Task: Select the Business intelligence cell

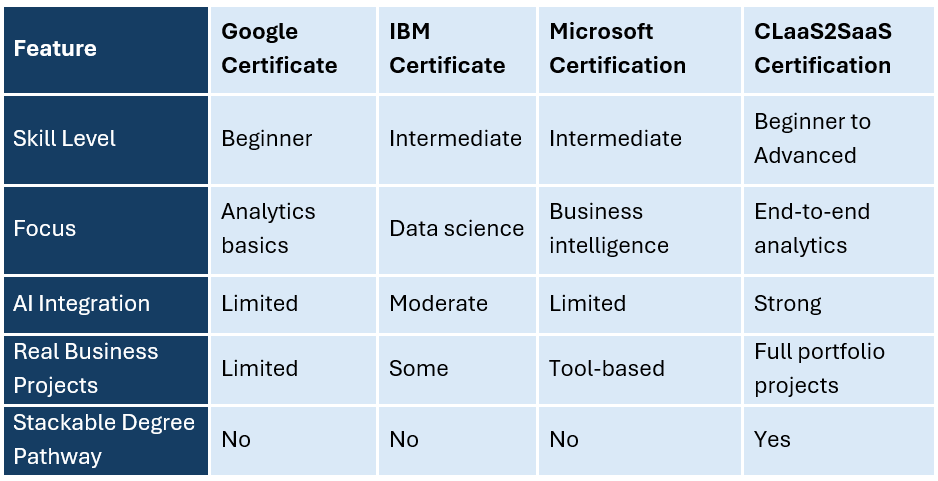Action: pyautogui.click(x=639, y=230)
